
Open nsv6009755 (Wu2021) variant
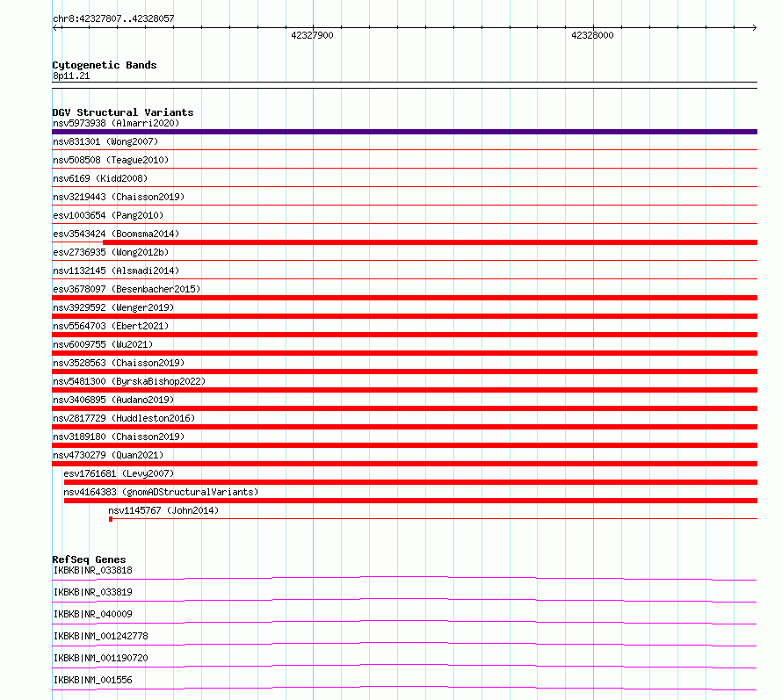(103, 344)
